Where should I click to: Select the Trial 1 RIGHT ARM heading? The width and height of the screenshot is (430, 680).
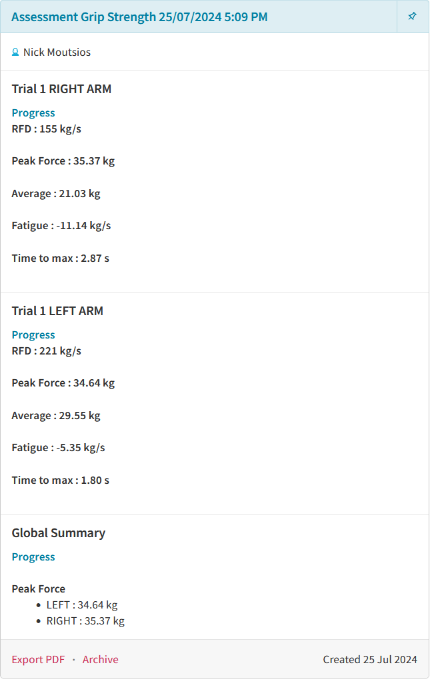click(x=62, y=89)
